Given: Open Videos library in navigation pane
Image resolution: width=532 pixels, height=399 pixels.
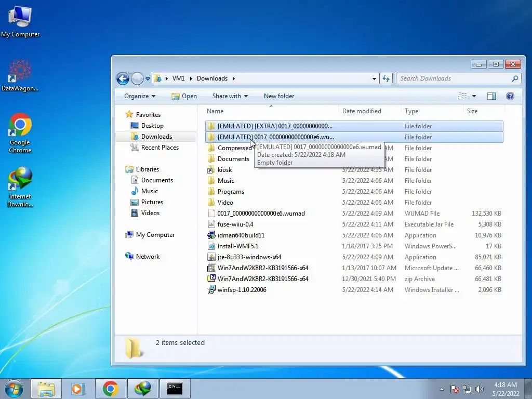Looking at the screenshot, I should (145, 212).
